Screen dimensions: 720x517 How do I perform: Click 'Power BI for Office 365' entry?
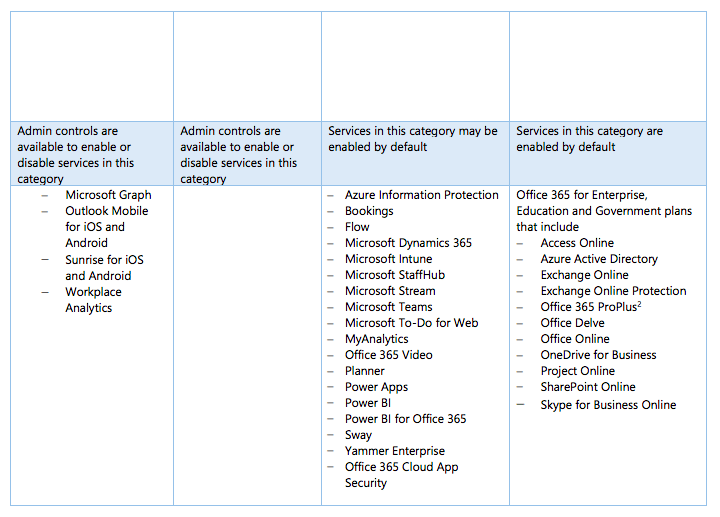(x=405, y=419)
